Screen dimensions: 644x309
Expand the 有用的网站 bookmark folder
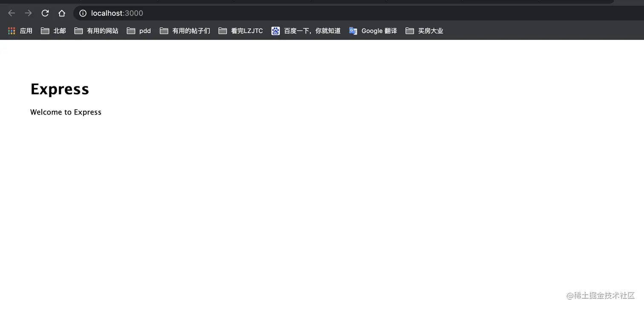(x=96, y=30)
